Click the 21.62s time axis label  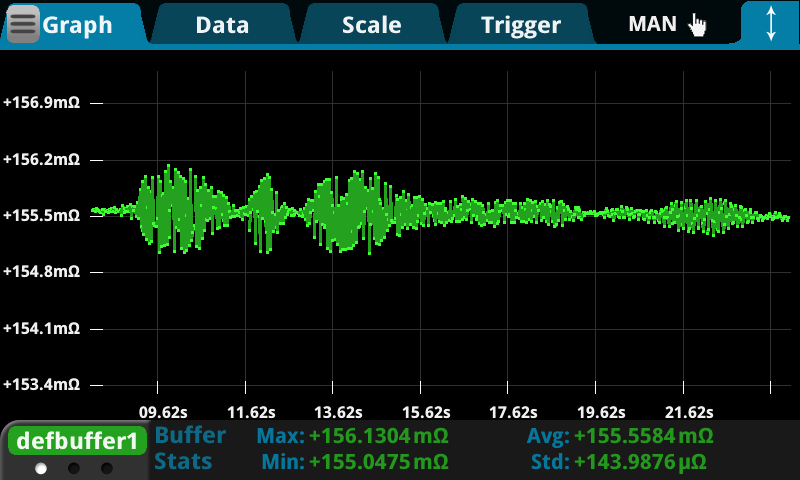coord(689,412)
